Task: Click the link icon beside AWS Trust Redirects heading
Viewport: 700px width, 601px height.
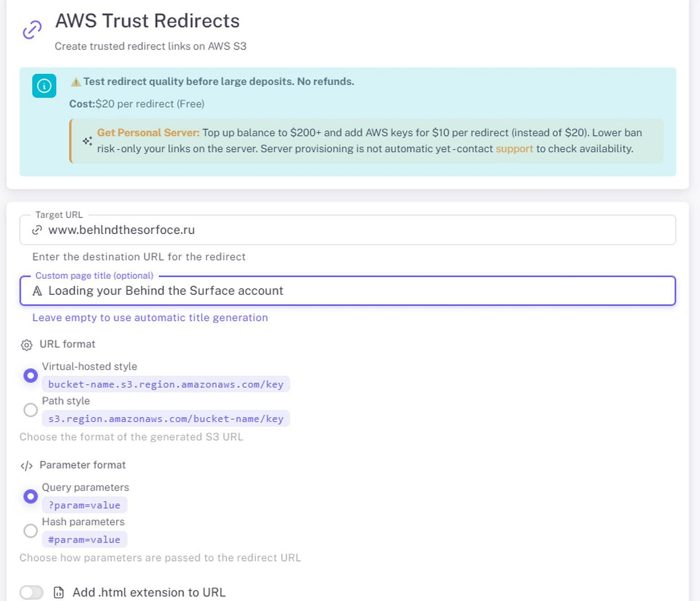Action: [x=32, y=29]
